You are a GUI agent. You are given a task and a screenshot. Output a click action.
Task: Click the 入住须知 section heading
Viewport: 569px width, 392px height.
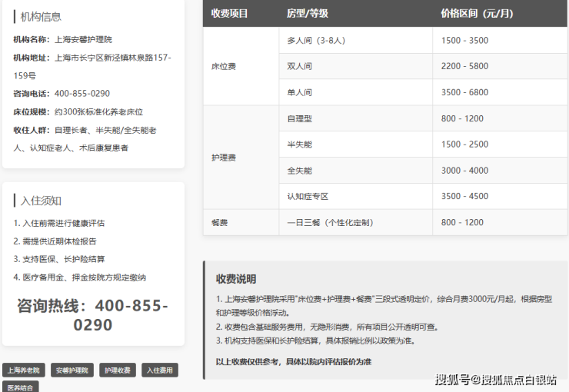(x=41, y=201)
